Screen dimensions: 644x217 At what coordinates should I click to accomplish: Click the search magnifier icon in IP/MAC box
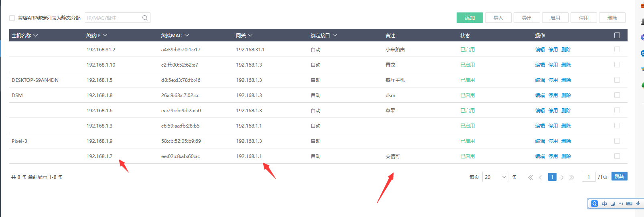coord(145,18)
